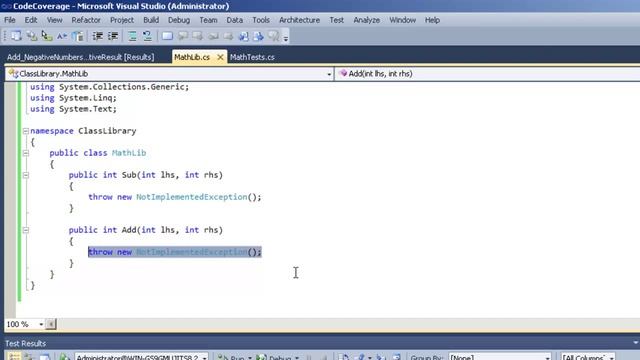Click 'public int Sub(int lhs, int rhs)'
The height and width of the screenshot is (360, 640).
pos(146,175)
